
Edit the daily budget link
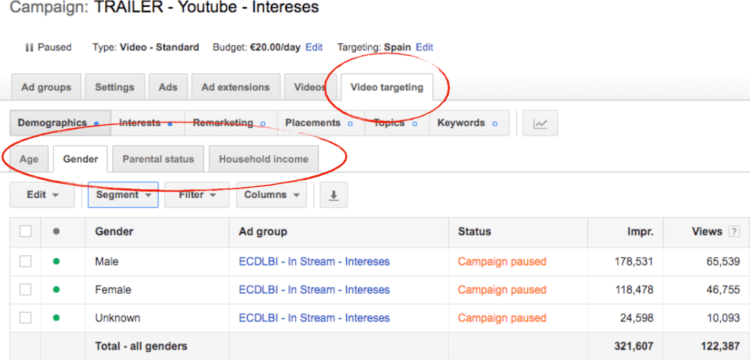(314, 47)
